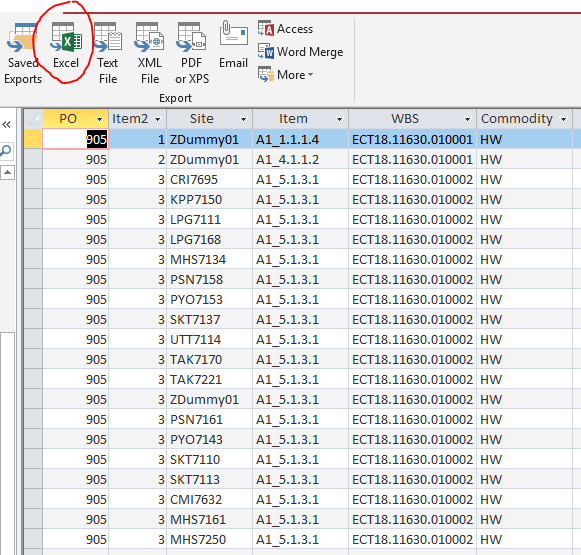Image resolution: width=581 pixels, height=555 pixels.
Task: Export to Access database
Action: click(x=285, y=29)
